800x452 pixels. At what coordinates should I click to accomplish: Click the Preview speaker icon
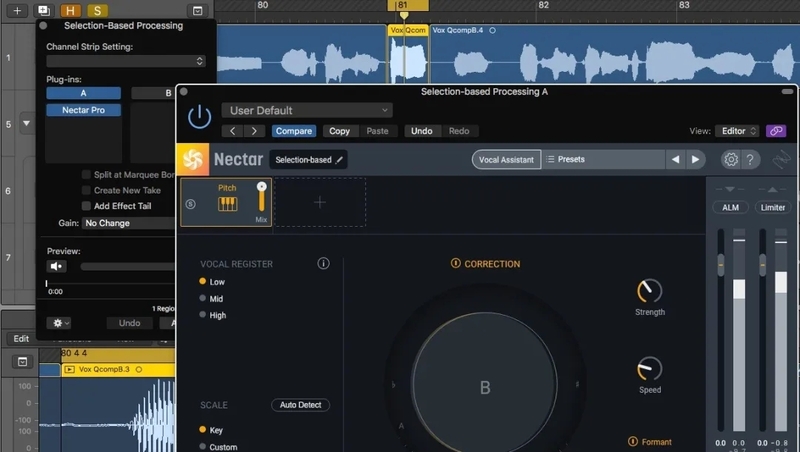click(x=56, y=266)
